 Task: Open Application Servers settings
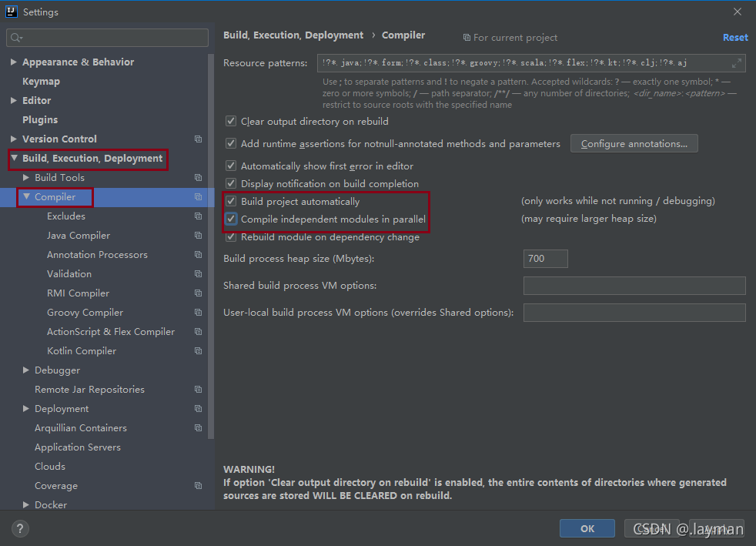click(x=78, y=447)
